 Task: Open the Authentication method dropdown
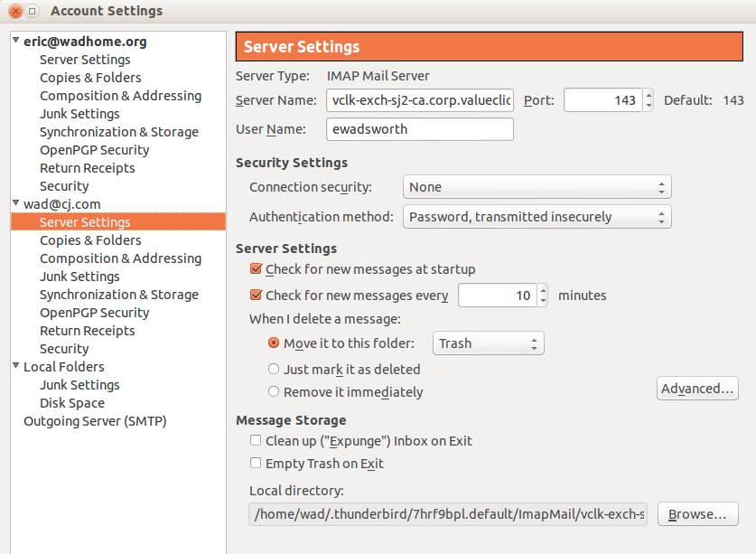[x=537, y=217]
